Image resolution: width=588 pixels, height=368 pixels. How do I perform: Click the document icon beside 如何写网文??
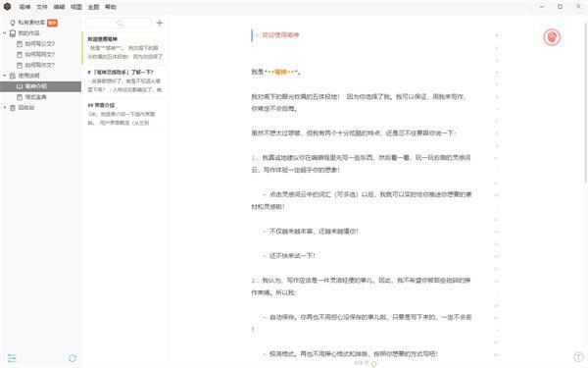[x=20, y=54]
